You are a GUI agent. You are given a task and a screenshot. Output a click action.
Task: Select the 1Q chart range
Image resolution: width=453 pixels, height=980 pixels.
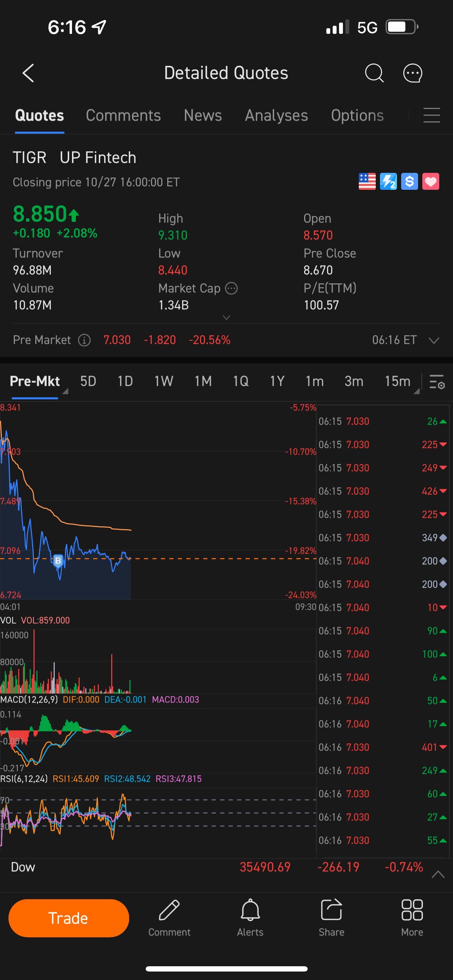click(241, 381)
